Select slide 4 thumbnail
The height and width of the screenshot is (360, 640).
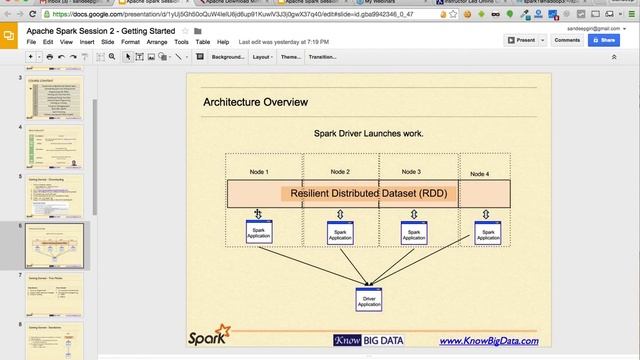point(55,147)
